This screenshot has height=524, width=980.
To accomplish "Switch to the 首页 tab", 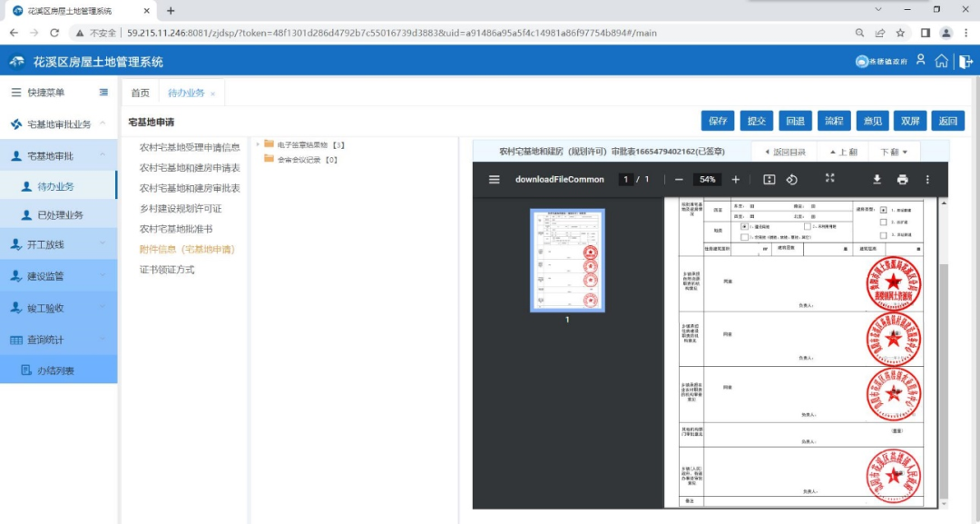I will 140,94.
